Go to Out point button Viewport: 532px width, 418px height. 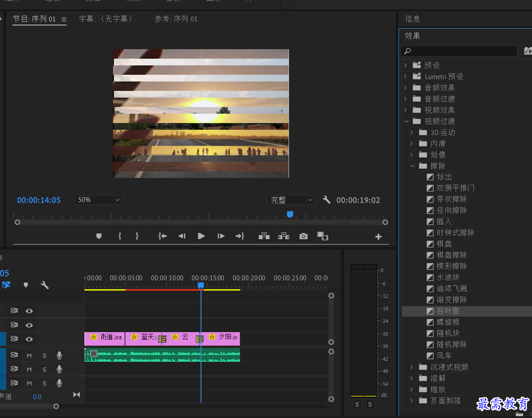click(x=240, y=236)
